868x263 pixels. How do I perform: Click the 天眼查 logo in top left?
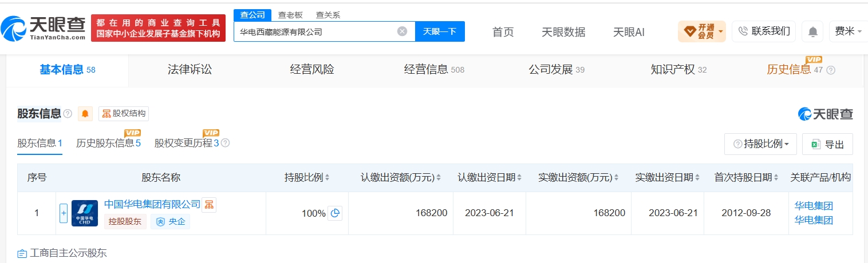point(44,28)
